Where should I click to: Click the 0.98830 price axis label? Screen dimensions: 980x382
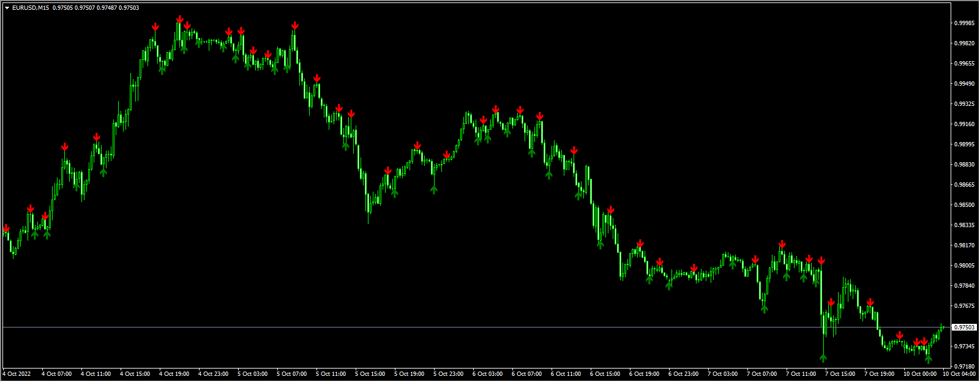(964, 165)
